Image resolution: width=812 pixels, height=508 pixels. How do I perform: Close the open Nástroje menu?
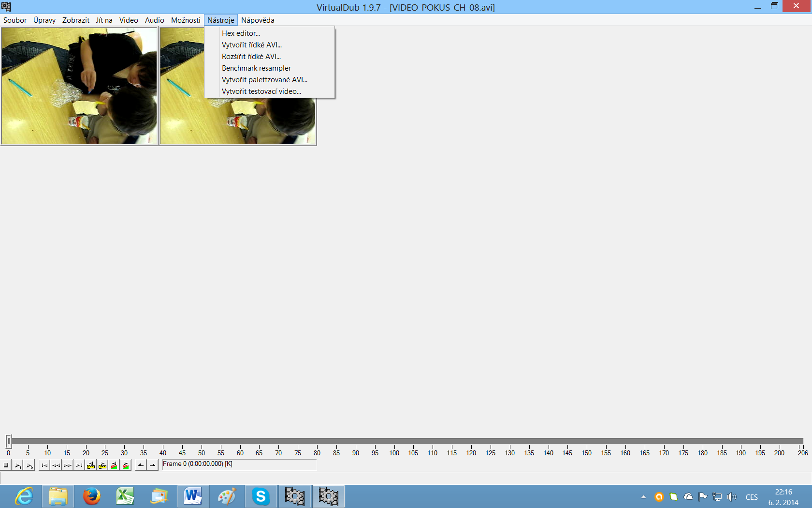pos(221,20)
